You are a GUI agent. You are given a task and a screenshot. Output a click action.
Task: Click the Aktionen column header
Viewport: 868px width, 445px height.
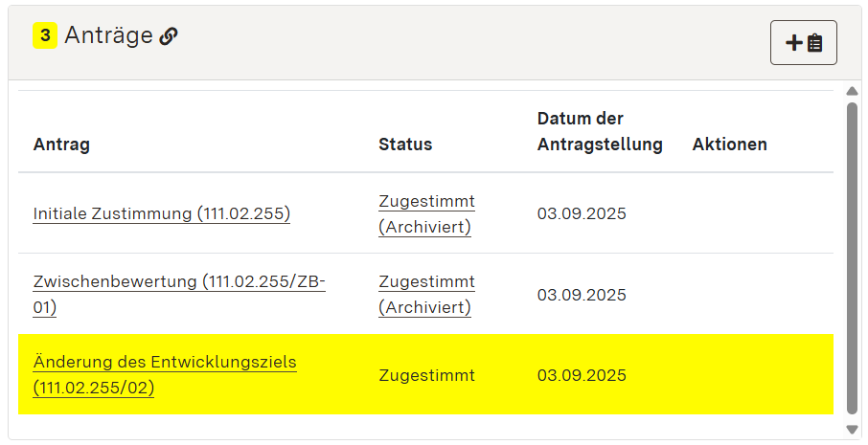click(x=729, y=145)
